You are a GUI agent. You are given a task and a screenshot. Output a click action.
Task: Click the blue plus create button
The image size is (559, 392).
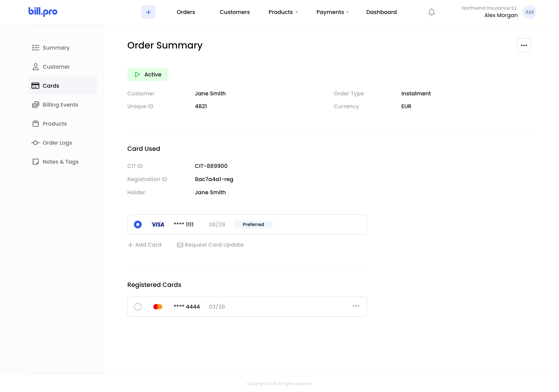click(148, 12)
